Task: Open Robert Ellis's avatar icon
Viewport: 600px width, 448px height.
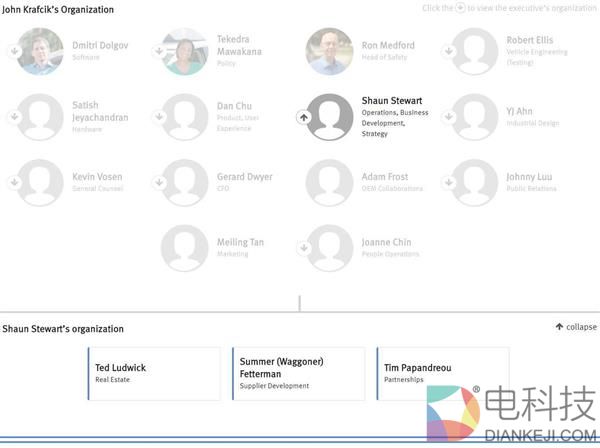Action: tap(475, 51)
